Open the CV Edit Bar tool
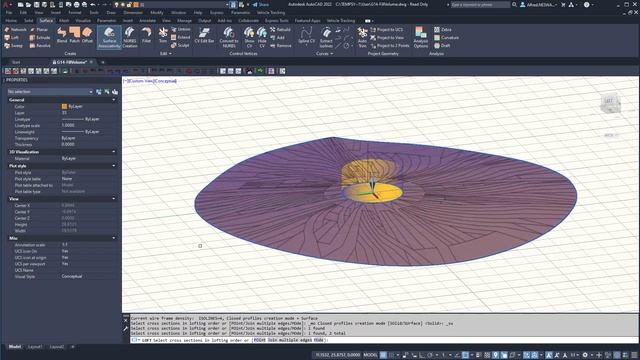Screen dimensions: 640x360 204,35
